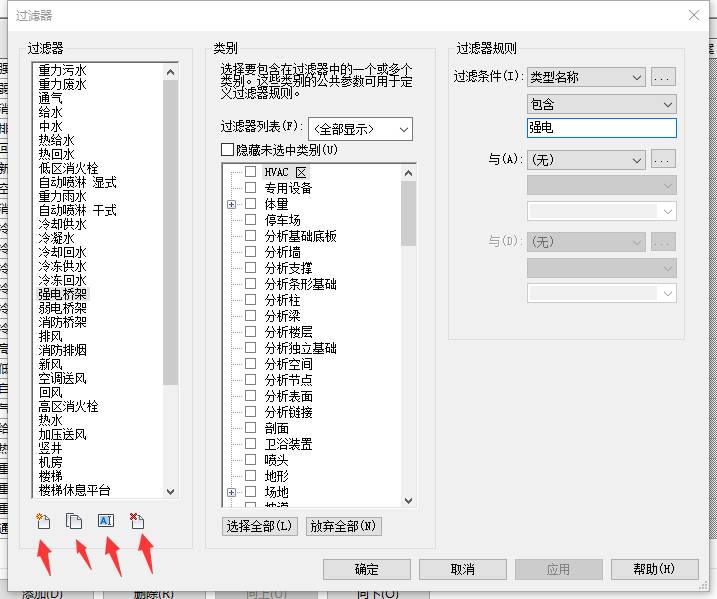Expand the 体量 category tree node
This screenshot has height=599, width=717.
coord(232,204)
